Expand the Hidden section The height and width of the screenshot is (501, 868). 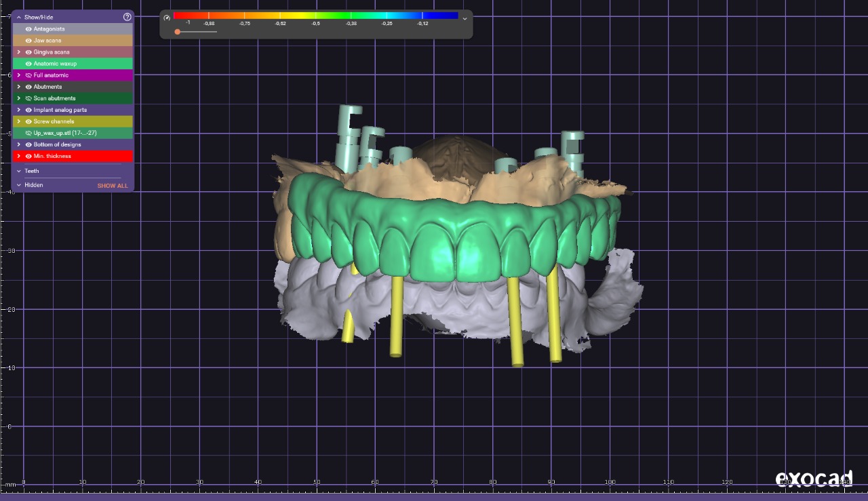[x=19, y=185]
